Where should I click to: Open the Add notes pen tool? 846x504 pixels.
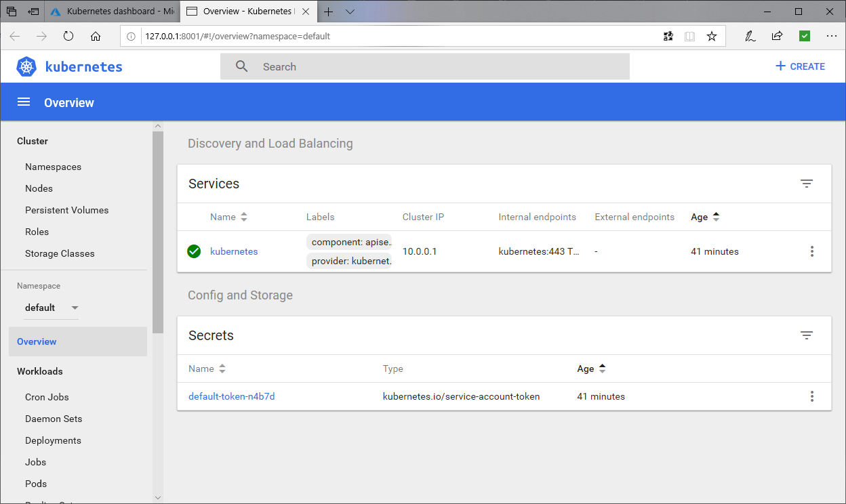click(750, 36)
